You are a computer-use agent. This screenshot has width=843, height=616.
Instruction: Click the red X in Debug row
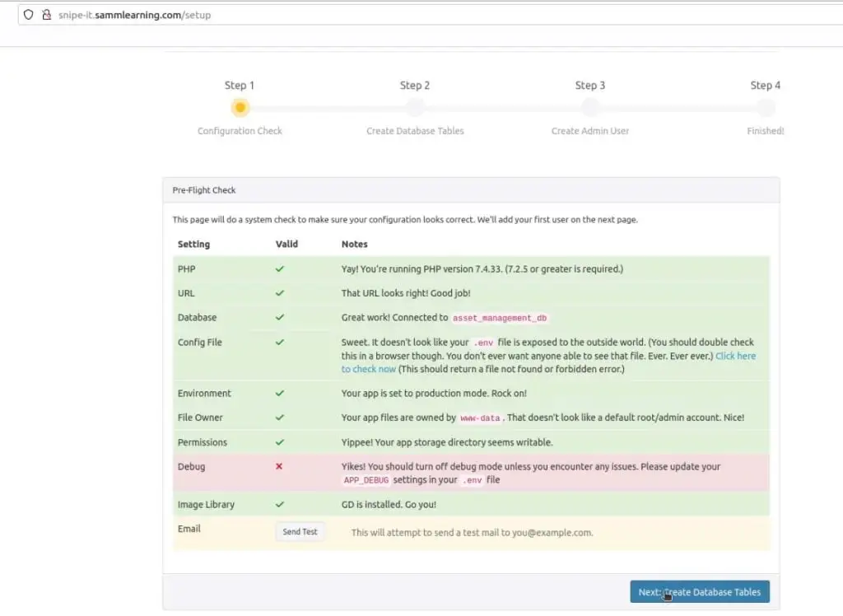coord(279,466)
